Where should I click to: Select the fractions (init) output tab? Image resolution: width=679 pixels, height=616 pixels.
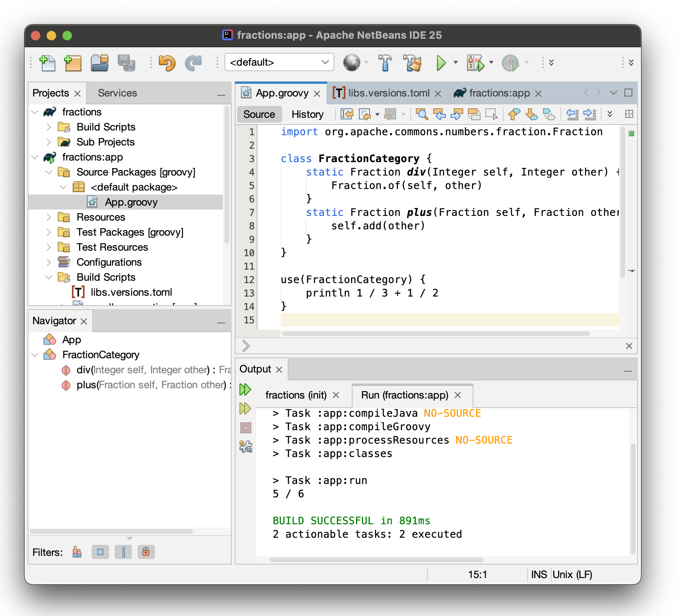[x=296, y=395]
